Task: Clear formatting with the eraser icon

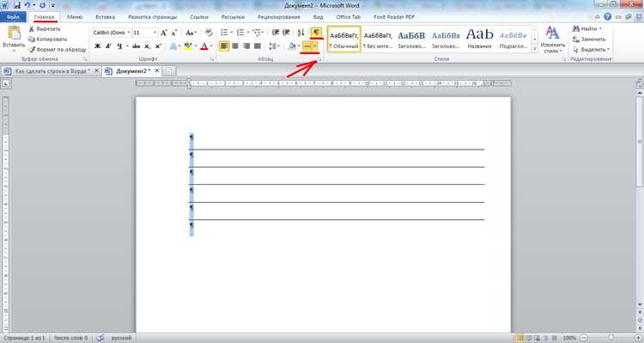Action: point(209,33)
